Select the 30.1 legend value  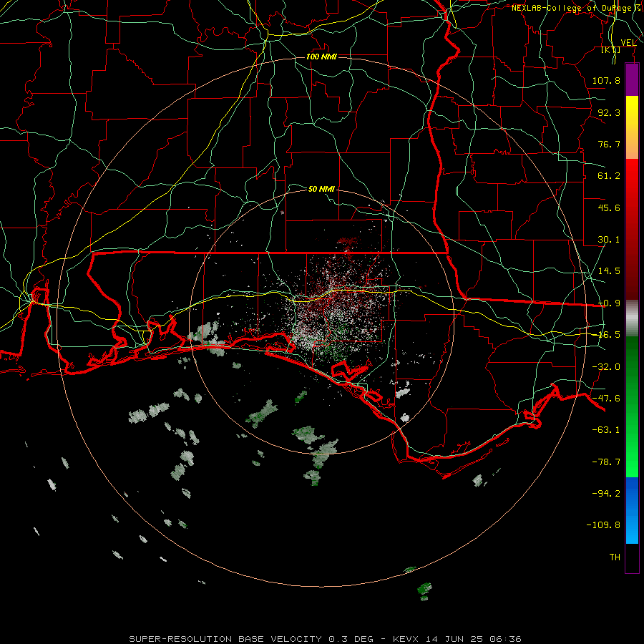[x=609, y=240]
